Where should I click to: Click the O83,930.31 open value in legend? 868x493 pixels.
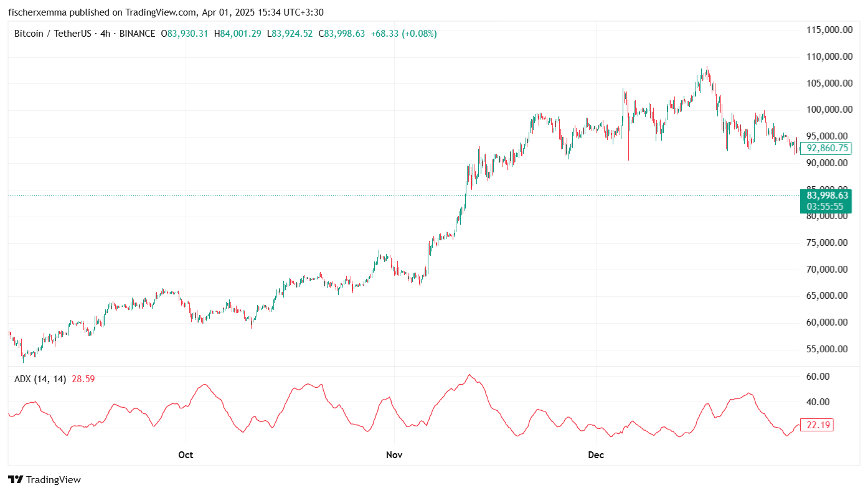pyautogui.click(x=184, y=34)
